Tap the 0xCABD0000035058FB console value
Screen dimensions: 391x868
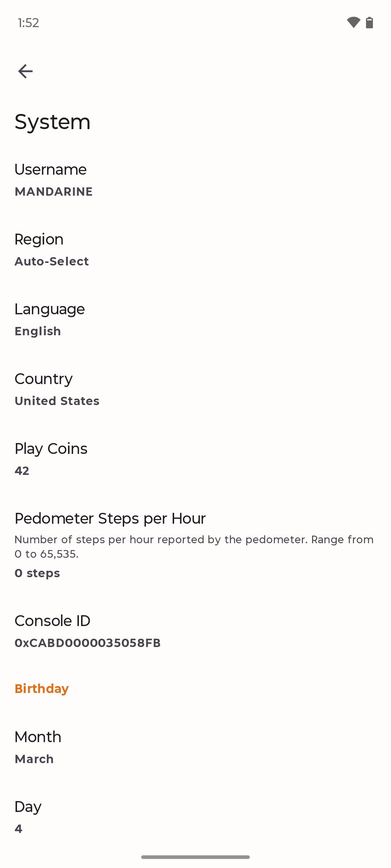point(88,643)
